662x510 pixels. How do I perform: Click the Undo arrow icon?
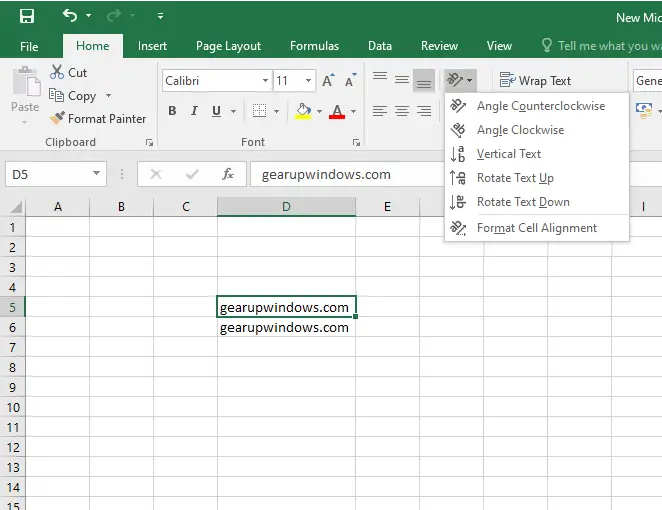pyautogui.click(x=70, y=16)
